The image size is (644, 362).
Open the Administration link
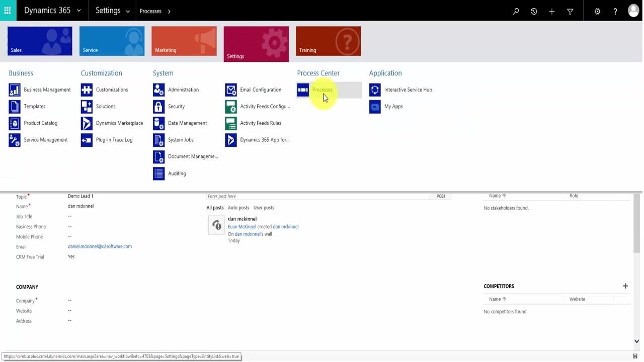pyautogui.click(x=183, y=89)
